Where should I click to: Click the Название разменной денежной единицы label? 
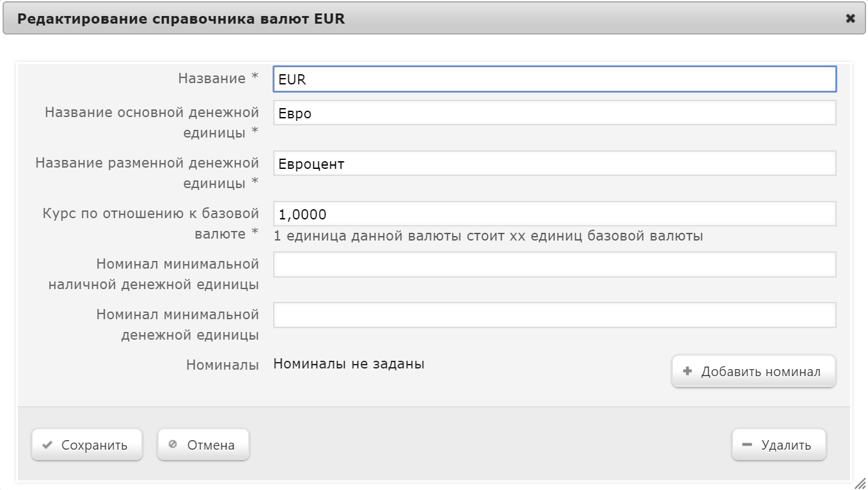click(147, 173)
